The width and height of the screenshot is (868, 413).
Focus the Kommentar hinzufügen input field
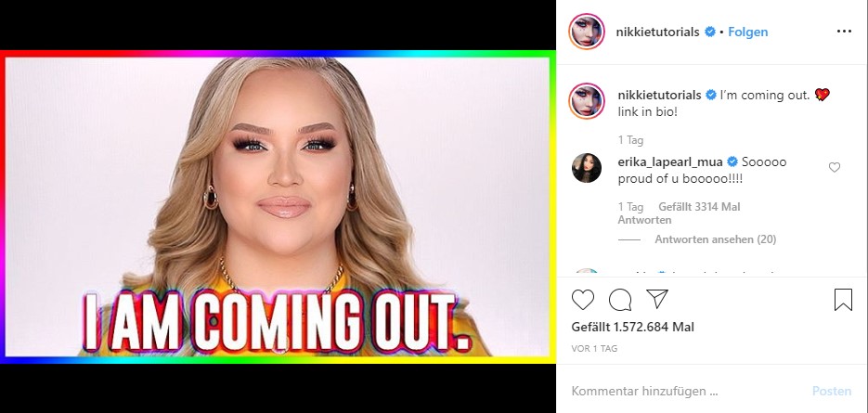point(686,392)
